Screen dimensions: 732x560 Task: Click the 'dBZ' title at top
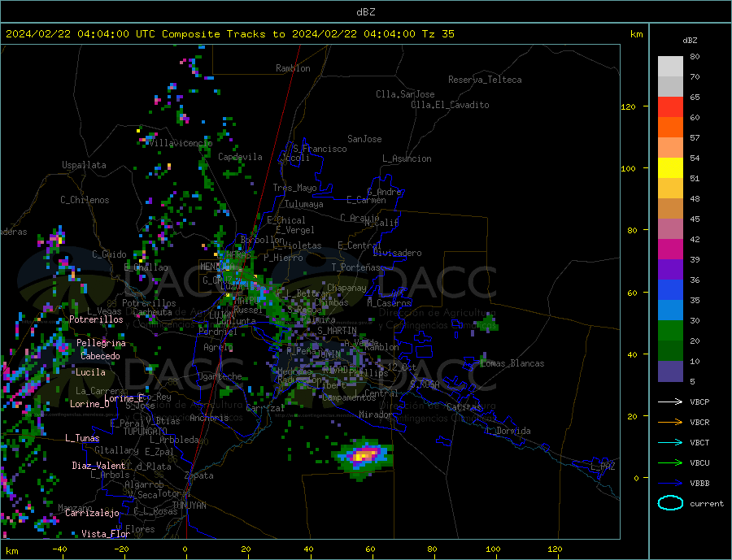coord(365,12)
